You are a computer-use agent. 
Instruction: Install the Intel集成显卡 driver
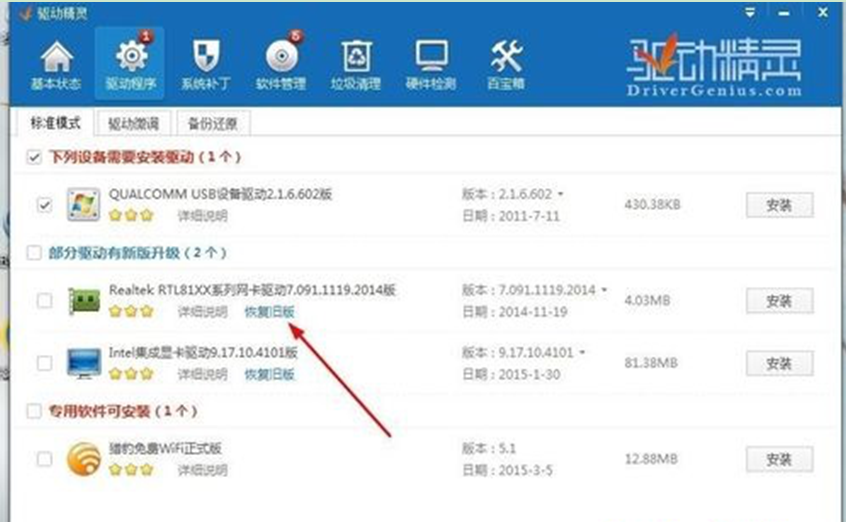[x=779, y=363]
